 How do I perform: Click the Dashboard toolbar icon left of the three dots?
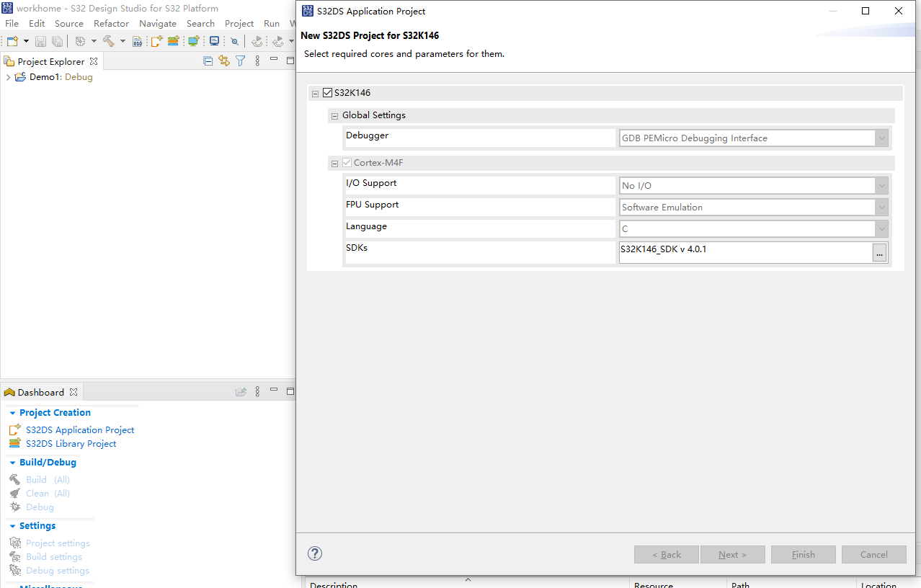coord(241,392)
